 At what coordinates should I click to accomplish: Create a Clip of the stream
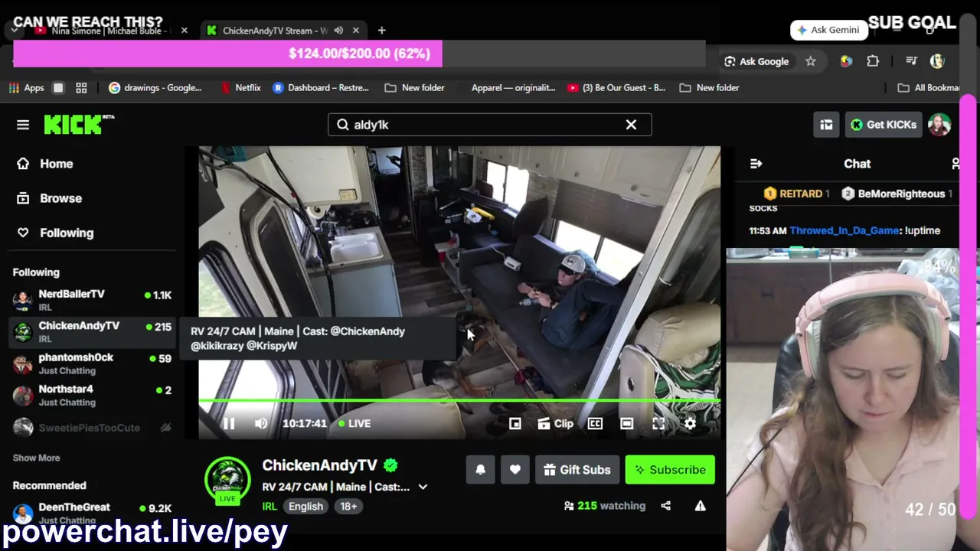(555, 423)
